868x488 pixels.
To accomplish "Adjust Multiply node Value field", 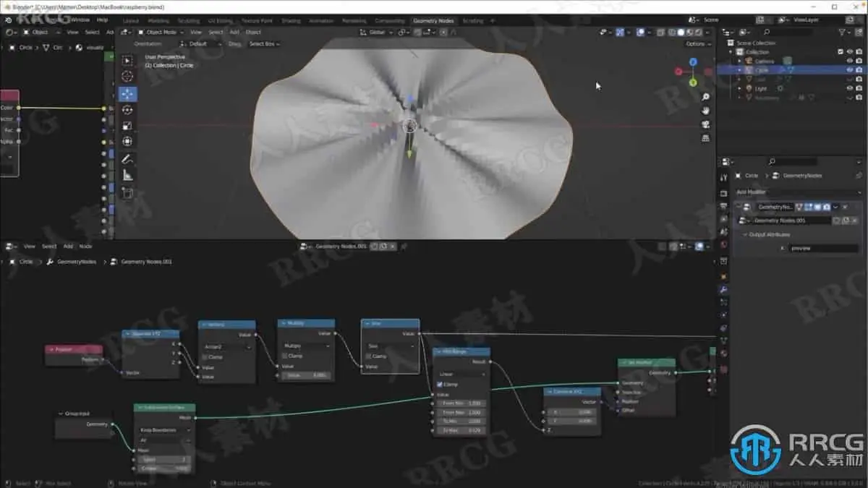I will [306, 375].
